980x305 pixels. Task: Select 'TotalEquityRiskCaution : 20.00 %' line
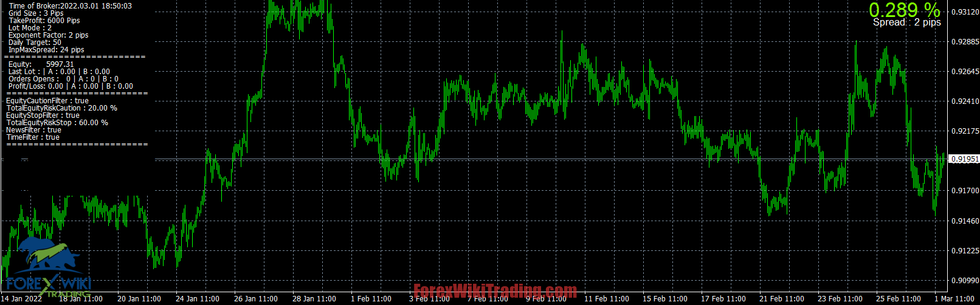coord(61,108)
